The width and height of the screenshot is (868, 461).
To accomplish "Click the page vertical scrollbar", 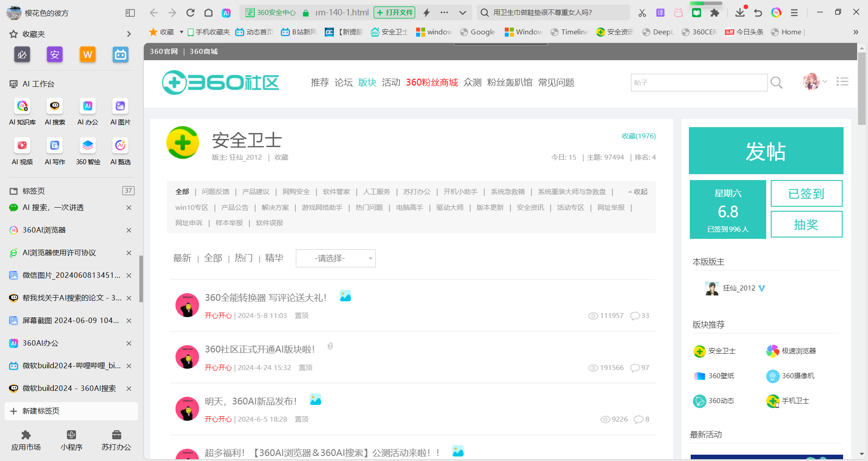I will pos(862,89).
